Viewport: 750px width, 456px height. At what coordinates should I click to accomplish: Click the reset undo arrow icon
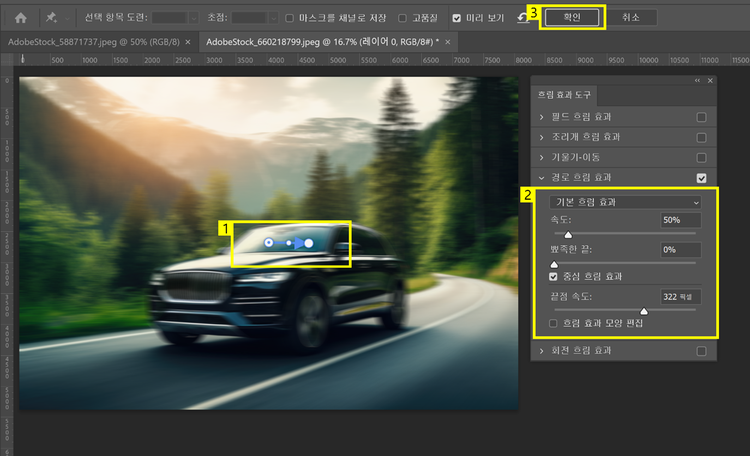click(x=523, y=18)
